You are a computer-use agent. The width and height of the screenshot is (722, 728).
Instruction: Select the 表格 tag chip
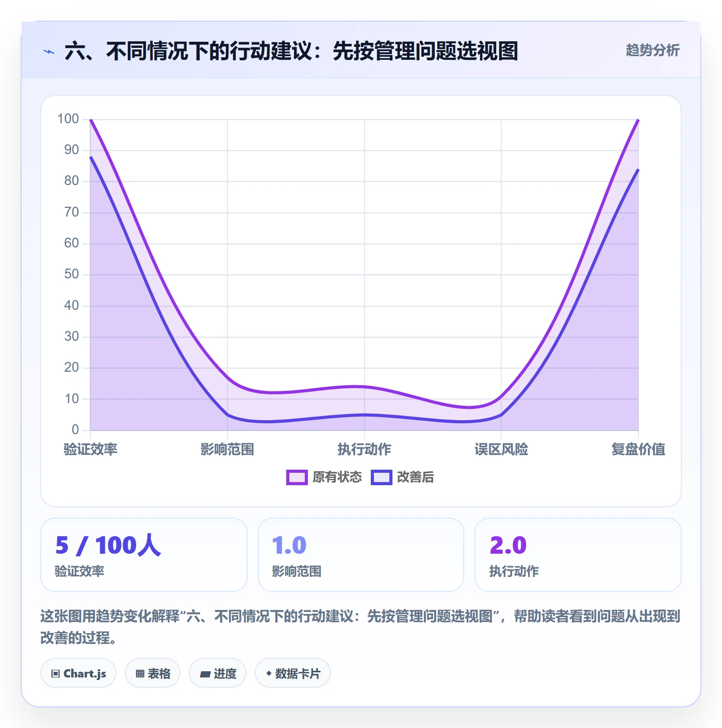tap(153, 673)
